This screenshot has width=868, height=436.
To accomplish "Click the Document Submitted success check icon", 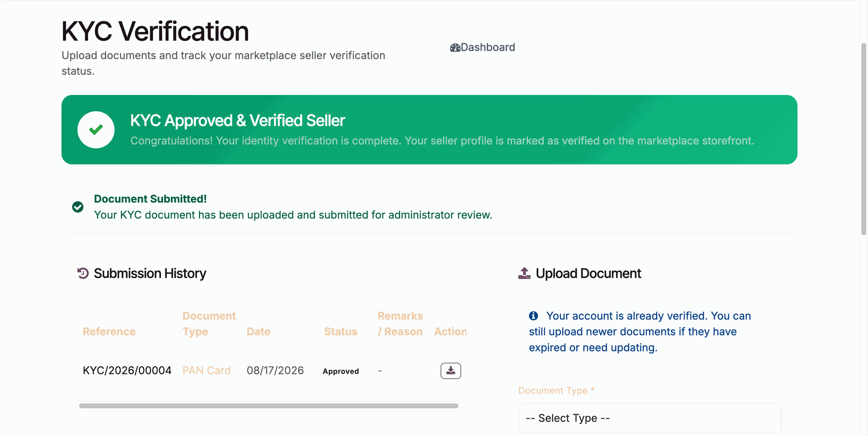I will tap(78, 207).
